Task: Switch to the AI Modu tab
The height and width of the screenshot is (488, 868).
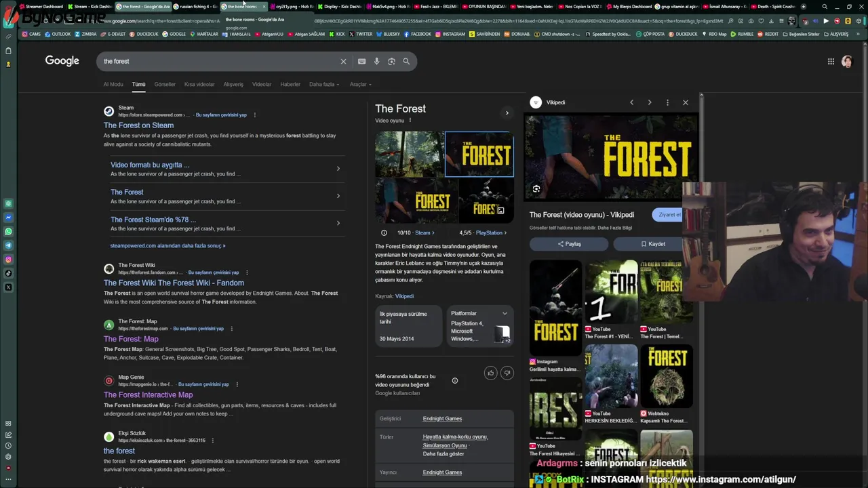Action: pyautogui.click(x=113, y=85)
